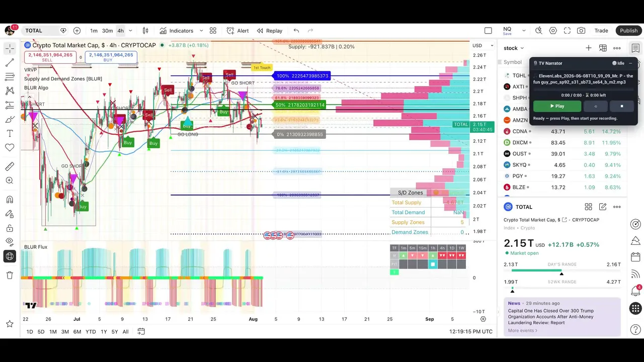Viewport: 644px width, 362px height.
Task: Open the layout setup square icon
Action: tap(488, 31)
